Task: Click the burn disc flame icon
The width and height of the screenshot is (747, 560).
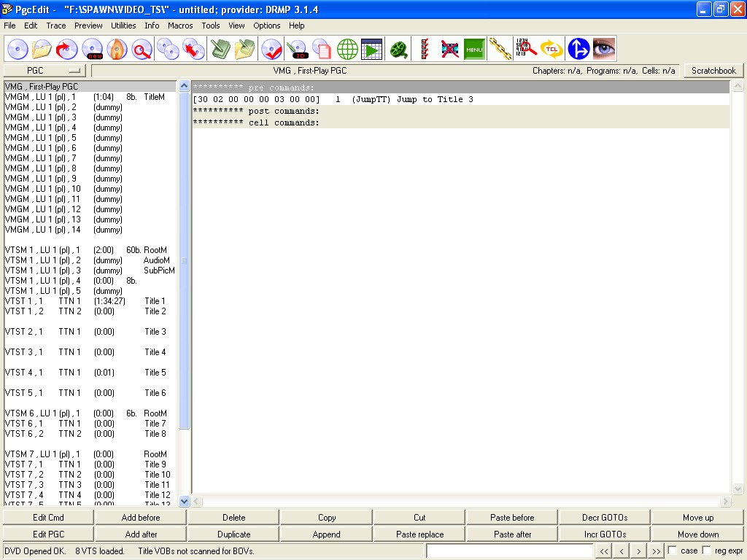Action: [117, 49]
